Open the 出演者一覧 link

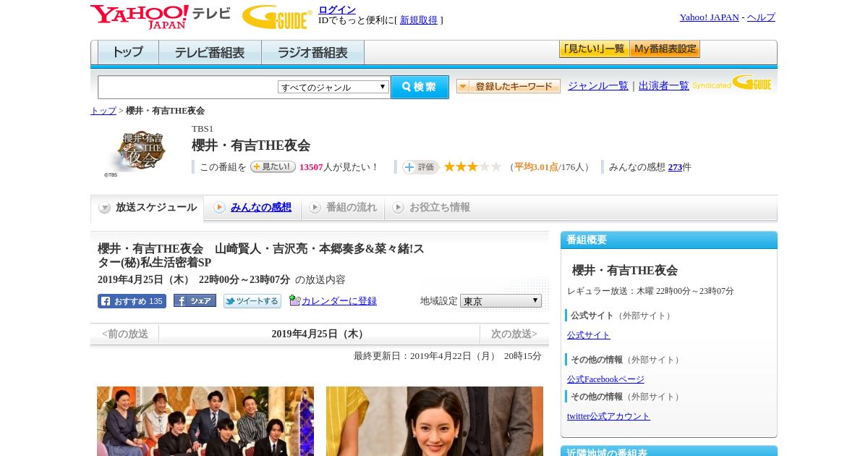click(x=664, y=86)
